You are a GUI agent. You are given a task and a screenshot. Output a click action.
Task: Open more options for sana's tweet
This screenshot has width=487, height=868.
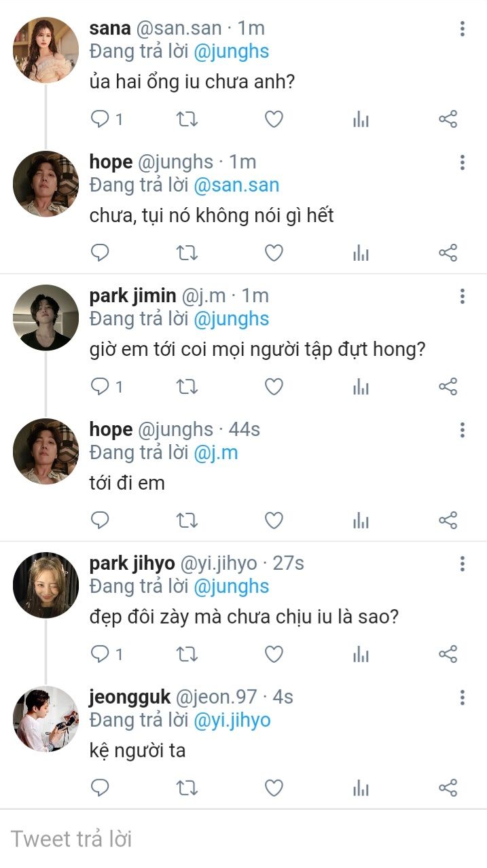click(462, 29)
